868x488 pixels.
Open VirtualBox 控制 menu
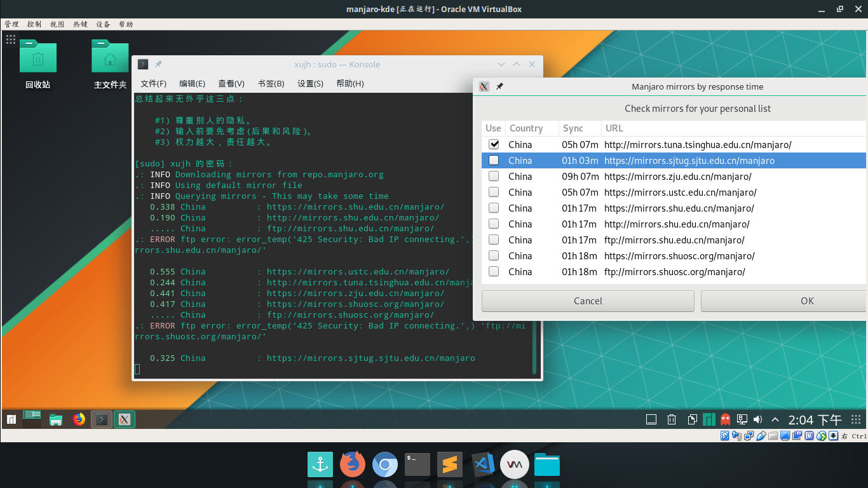tap(34, 24)
